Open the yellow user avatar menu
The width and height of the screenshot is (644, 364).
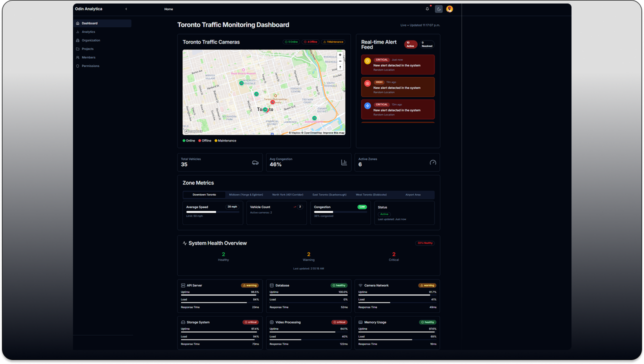(x=449, y=8)
